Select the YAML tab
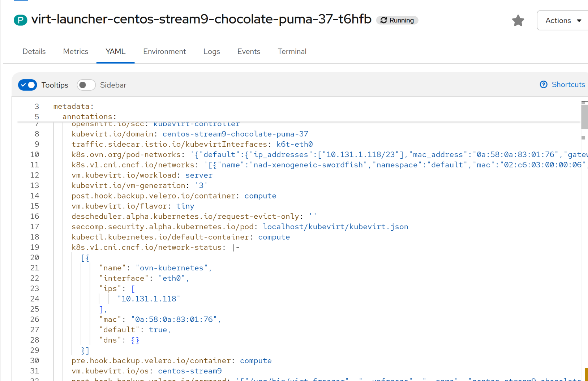Screen dimensions: 588x381 pos(115,51)
